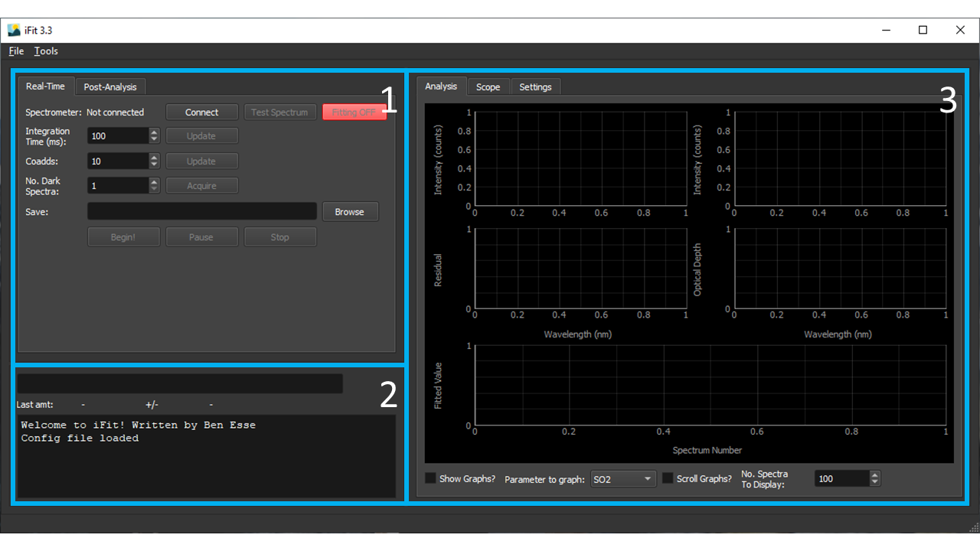Screen dimensions: 980x551
Task: Click the Acquire button
Action: 202,186
